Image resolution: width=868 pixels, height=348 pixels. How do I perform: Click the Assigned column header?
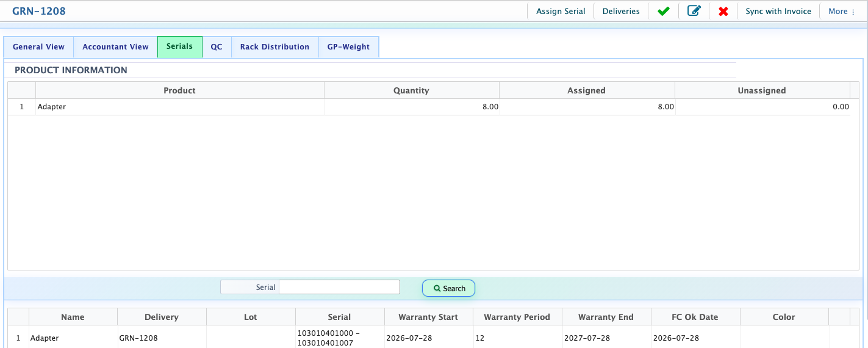point(586,90)
